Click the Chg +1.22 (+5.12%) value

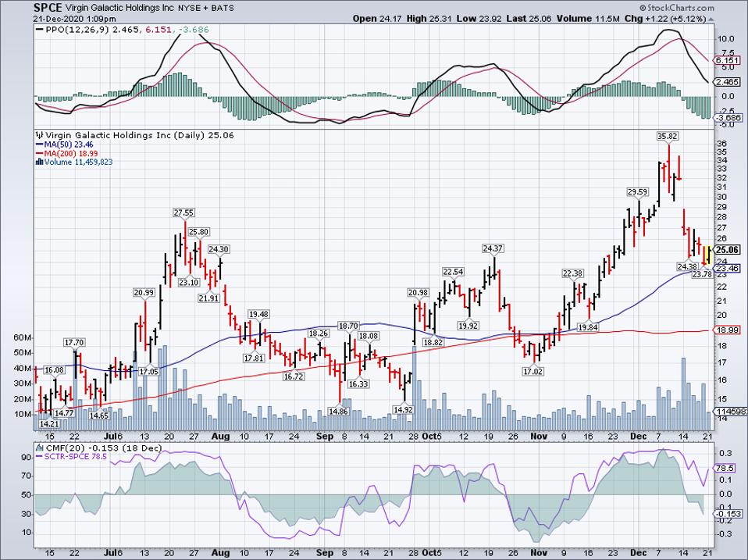(665, 19)
